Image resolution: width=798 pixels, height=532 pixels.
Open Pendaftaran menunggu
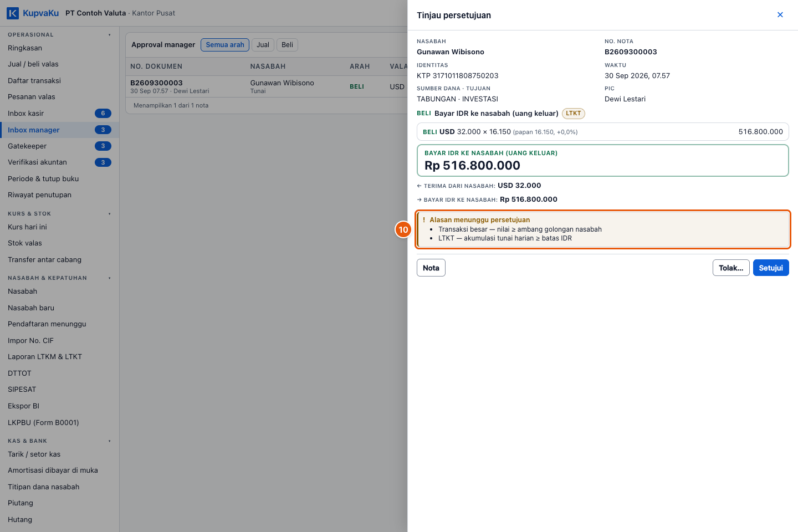[59, 324]
